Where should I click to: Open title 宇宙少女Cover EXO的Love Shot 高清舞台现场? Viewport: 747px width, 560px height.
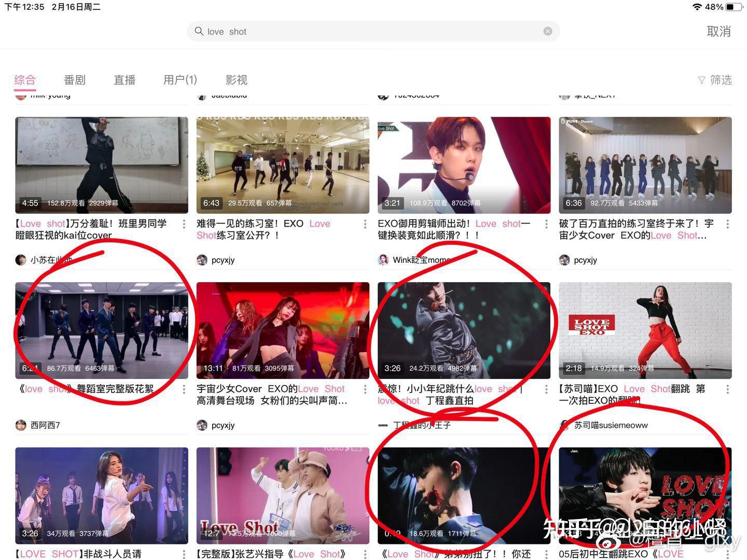pos(272,395)
